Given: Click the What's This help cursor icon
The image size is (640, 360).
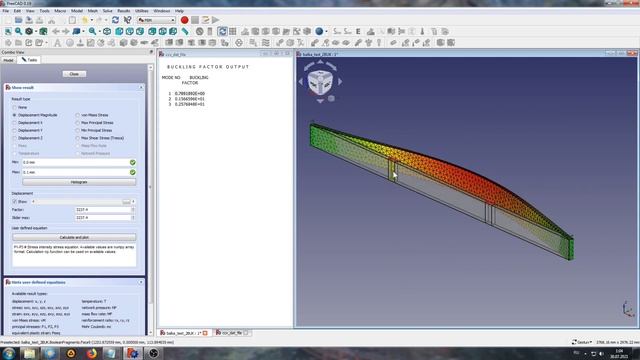Looking at the screenshot, I should 127,20.
